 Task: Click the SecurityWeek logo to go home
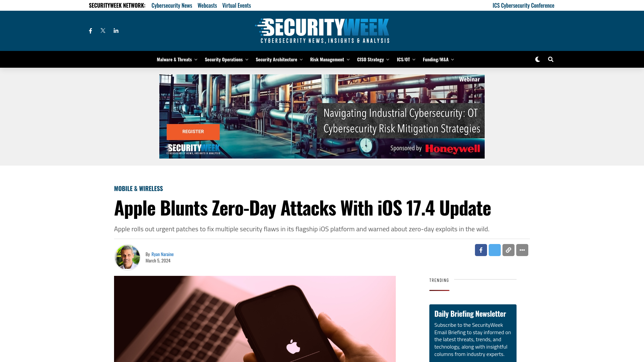point(322,31)
